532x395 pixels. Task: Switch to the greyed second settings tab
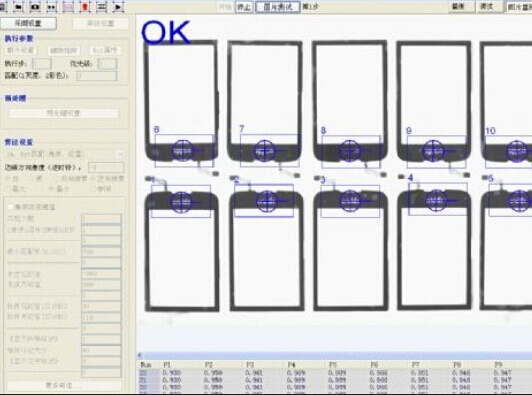pos(100,23)
